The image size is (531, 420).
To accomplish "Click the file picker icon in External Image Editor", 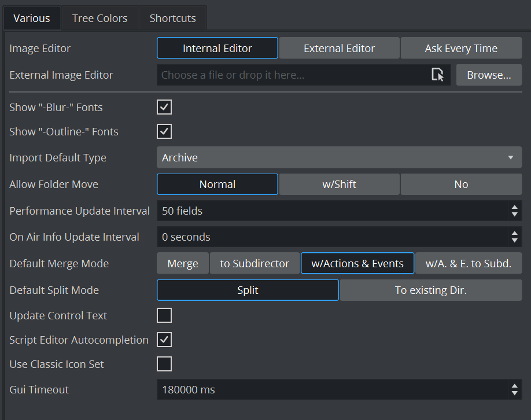I will (438, 75).
